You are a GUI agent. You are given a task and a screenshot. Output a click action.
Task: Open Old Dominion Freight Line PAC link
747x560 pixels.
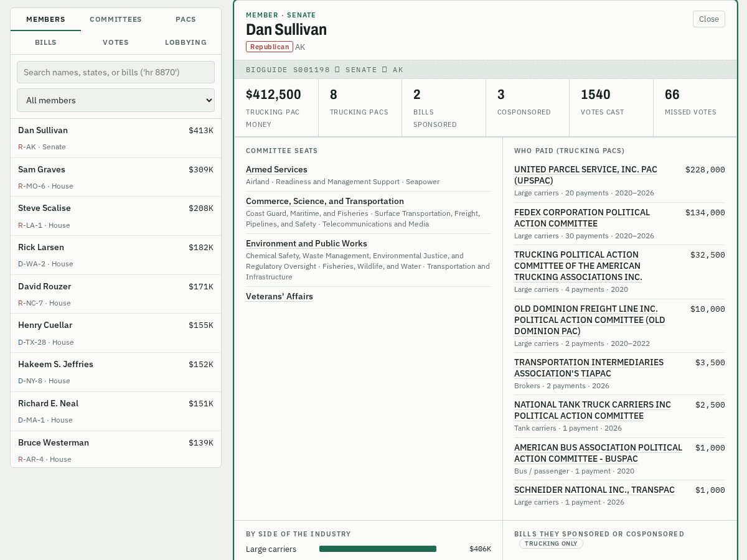(590, 320)
